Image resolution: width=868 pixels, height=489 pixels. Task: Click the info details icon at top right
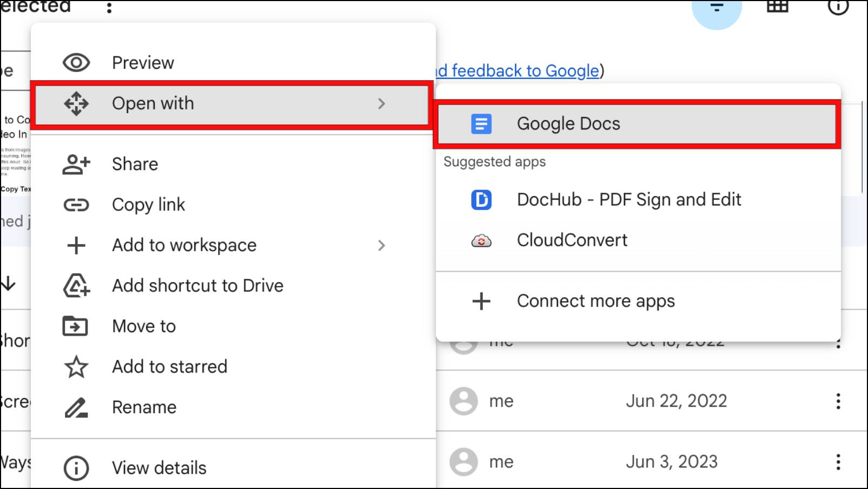tap(838, 6)
